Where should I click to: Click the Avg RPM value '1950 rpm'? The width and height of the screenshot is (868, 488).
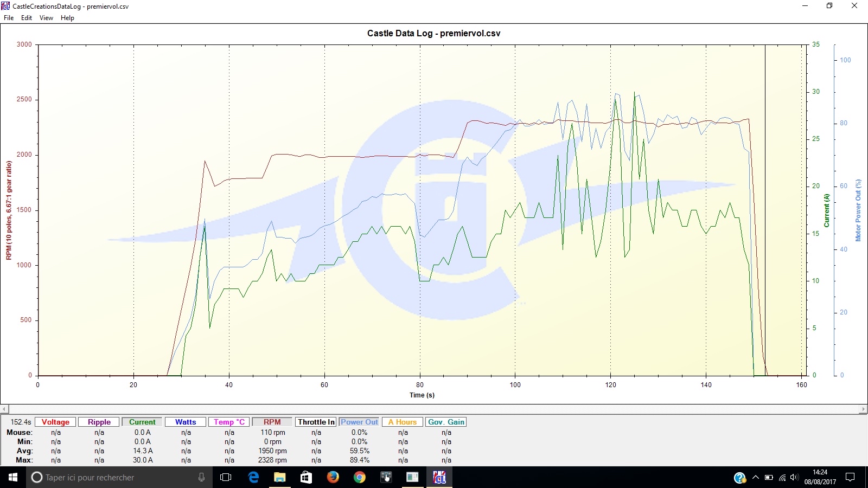pyautogui.click(x=272, y=451)
